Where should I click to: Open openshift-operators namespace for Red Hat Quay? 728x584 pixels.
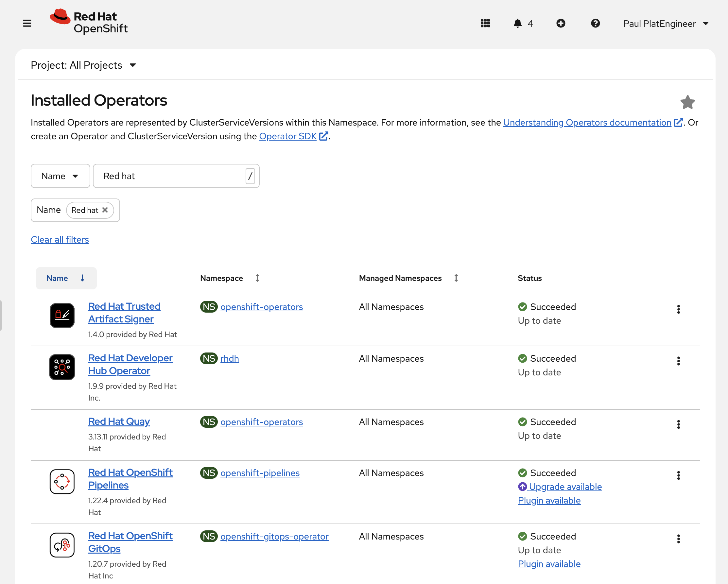click(x=262, y=422)
